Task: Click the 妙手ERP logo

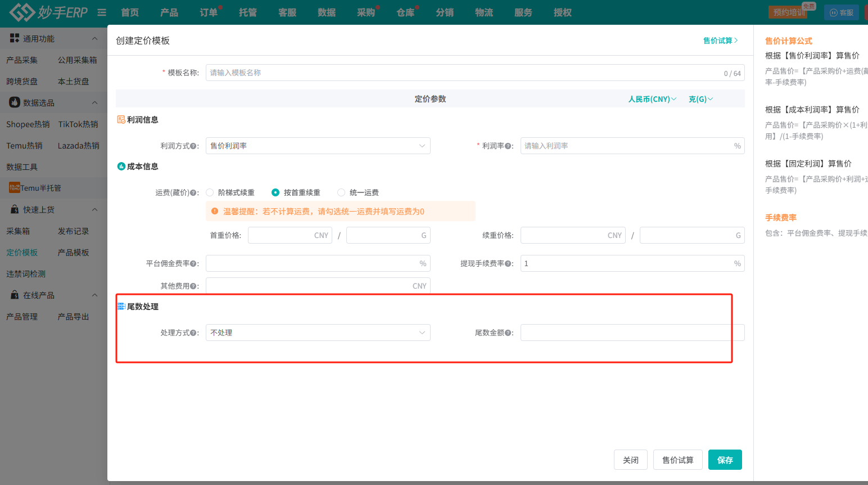Action: tap(49, 12)
